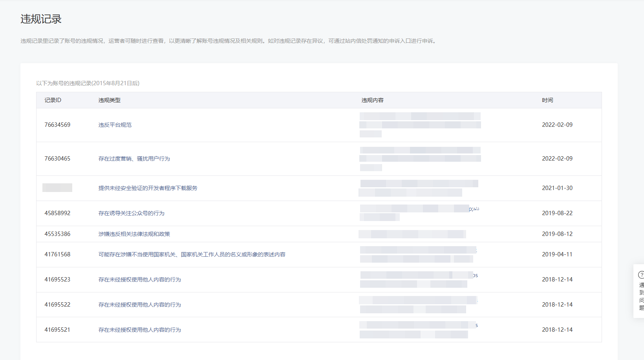Open '提供未经安全验证的开发者程序下载服务' link
Viewport: 644px width, 360px height.
click(148, 188)
